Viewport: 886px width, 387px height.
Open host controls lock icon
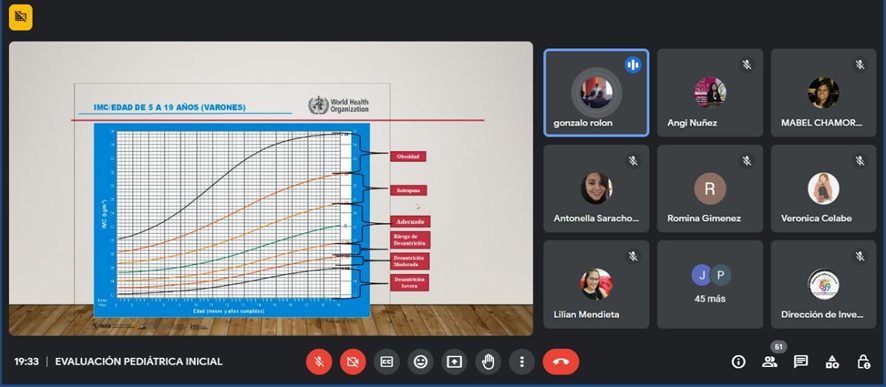pyautogui.click(x=863, y=362)
